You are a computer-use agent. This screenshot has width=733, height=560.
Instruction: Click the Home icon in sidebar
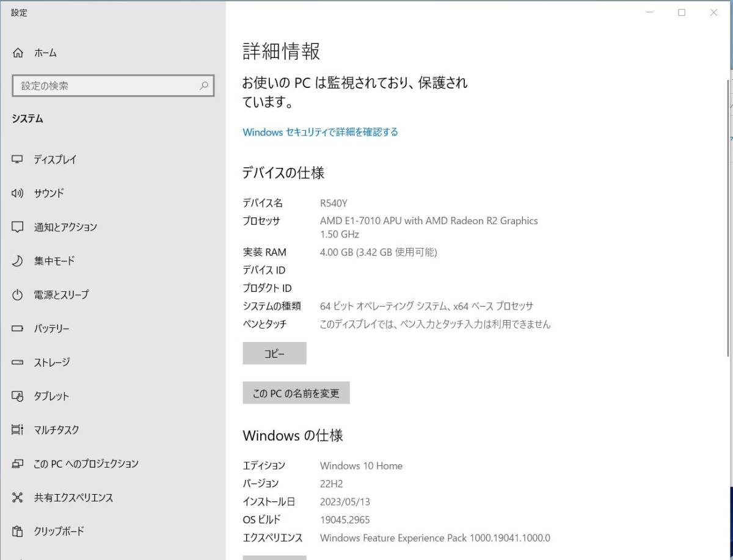click(17, 53)
